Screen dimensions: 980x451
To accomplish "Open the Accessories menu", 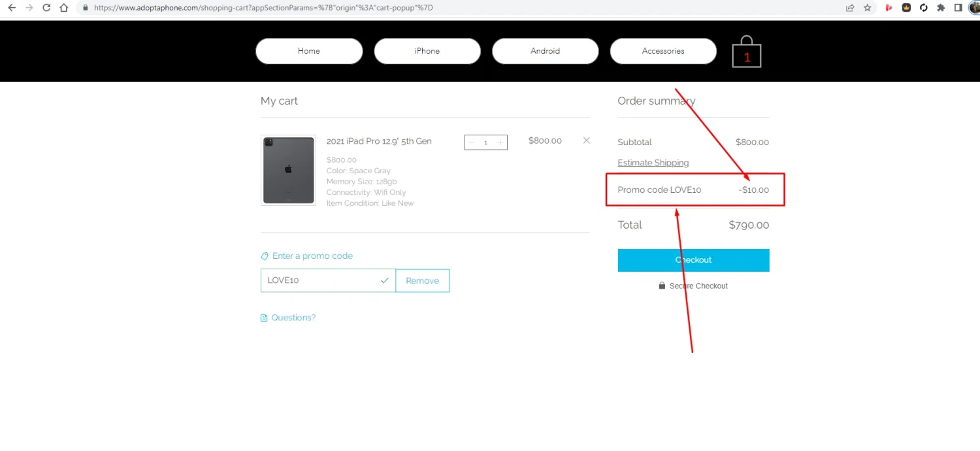I will click(663, 51).
